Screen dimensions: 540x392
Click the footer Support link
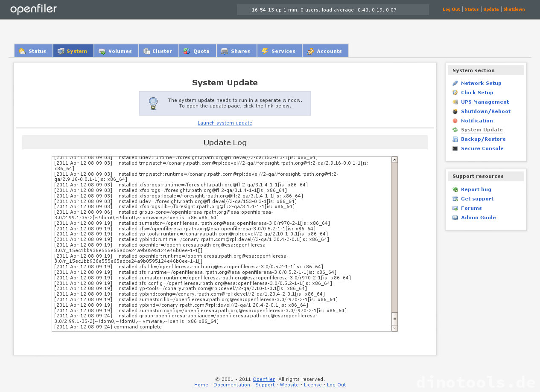pyautogui.click(x=265, y=385)
